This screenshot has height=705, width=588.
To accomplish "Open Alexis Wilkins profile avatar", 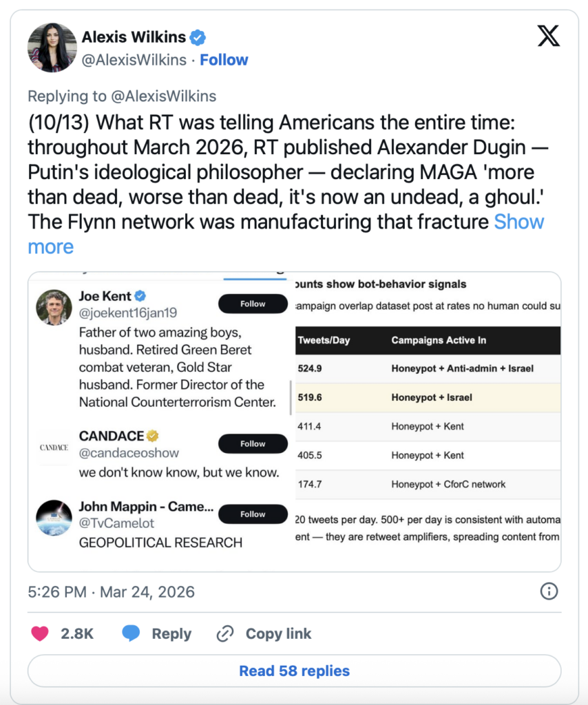I will coord(52,48).
